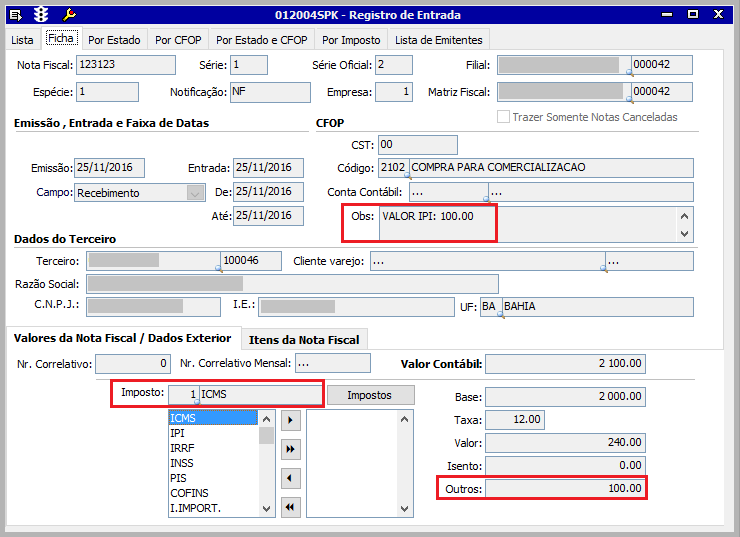The image size is (740, 537).
Task: Click the De date field
Action: [x=269, y=192]
